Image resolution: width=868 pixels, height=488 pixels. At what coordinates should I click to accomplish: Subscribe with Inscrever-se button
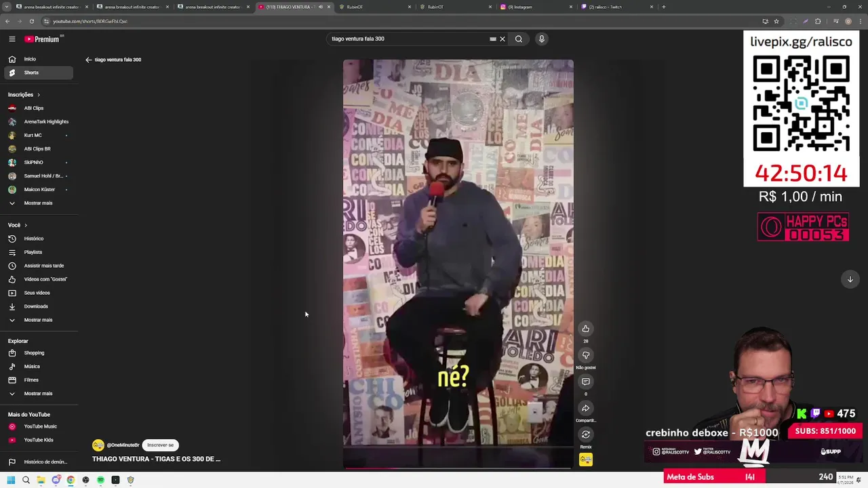(x=161, y=445)
